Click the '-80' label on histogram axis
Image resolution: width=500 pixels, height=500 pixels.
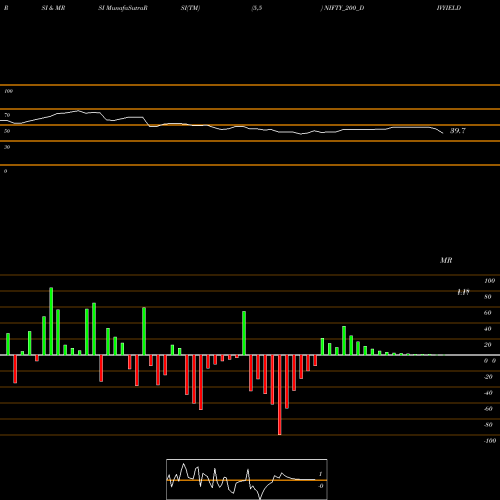point(488,425)
